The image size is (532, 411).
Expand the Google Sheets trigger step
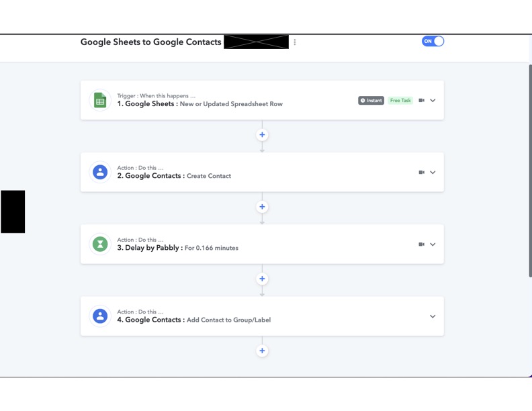pos(433,100)
